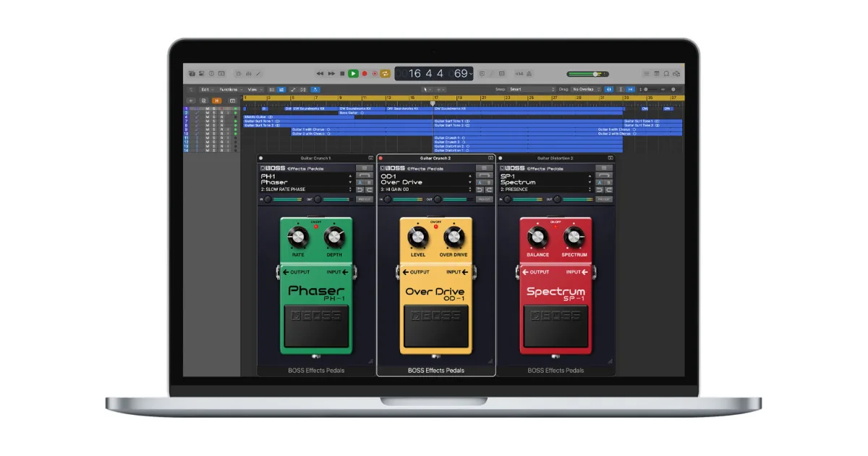
Task: Select the DW Soundworks Kit region at bar 17
Action: click(528, 109)
